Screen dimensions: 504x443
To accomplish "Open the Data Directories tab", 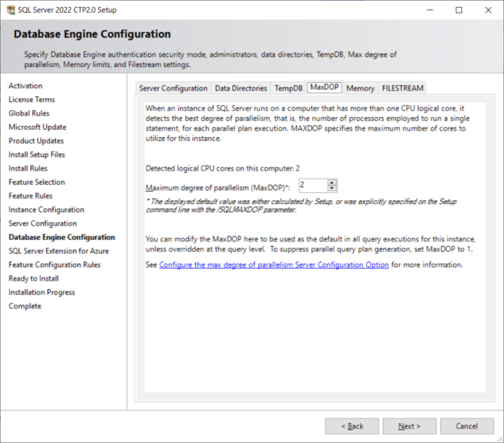I will point(240,88).
